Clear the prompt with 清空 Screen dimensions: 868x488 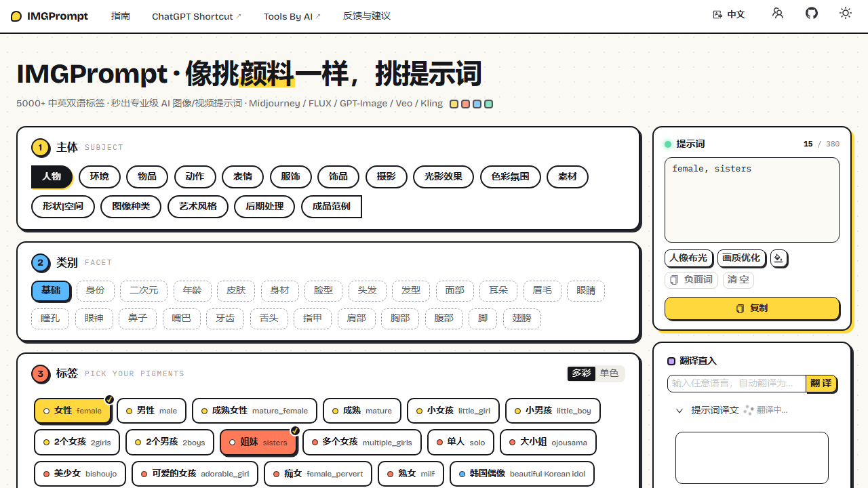(738, 280)
